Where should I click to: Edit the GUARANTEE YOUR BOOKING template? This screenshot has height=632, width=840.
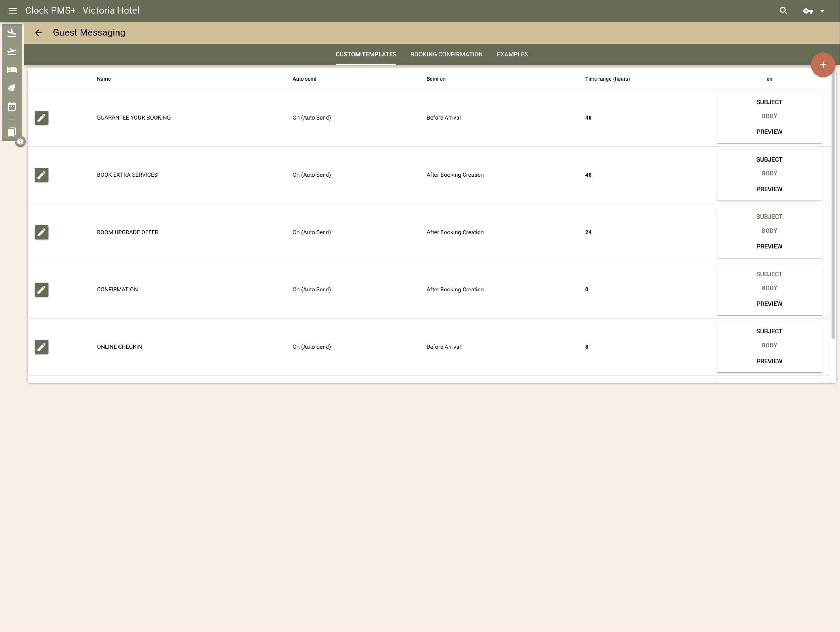point(41,118)
